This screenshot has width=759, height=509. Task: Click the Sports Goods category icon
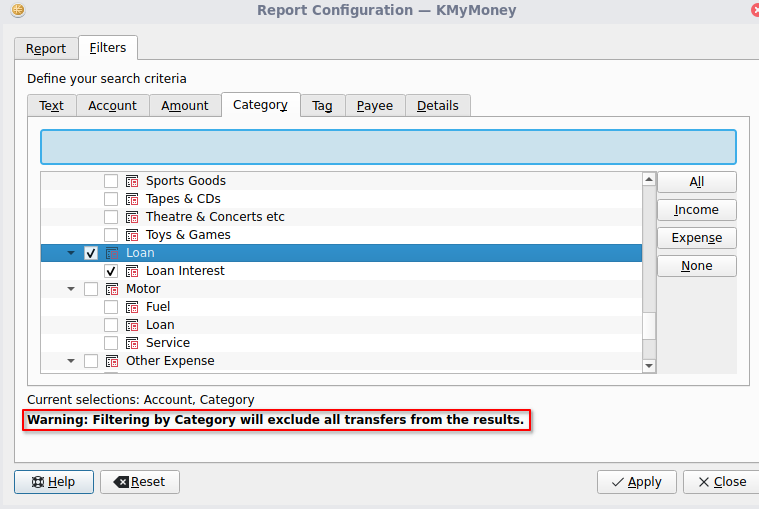pyautogui.click(x=132, y=181)
